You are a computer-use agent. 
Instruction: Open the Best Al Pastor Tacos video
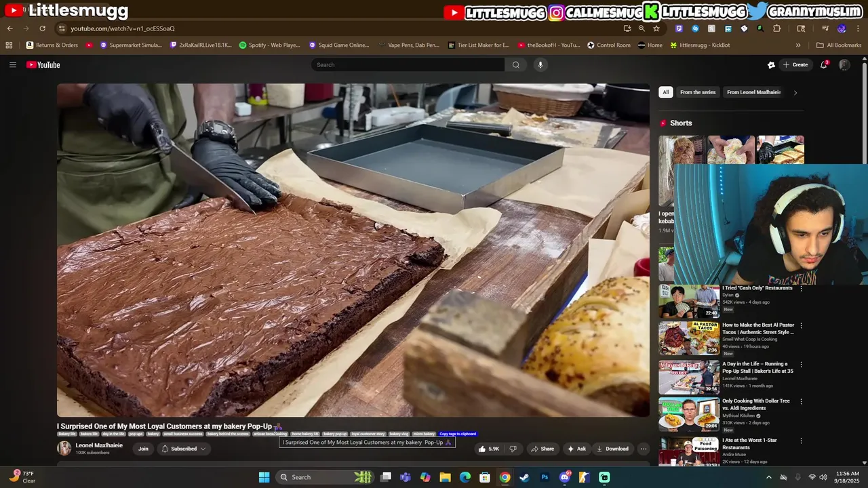click(758, 329)
